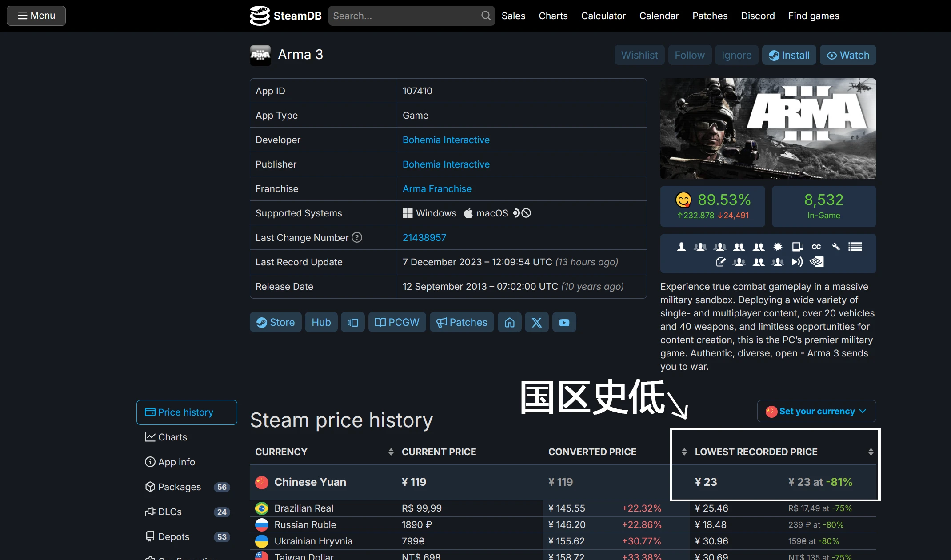Image resolution: width=951 pixels, height=560 pixels.
Task: Toggle Watch for Arma 3
Action: point(847,55)
